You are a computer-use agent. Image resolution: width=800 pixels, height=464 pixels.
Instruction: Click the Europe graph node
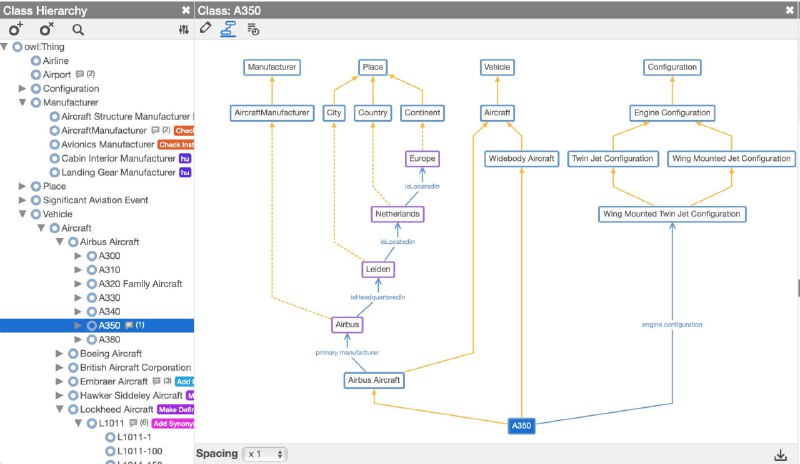[x=422, y=159]
